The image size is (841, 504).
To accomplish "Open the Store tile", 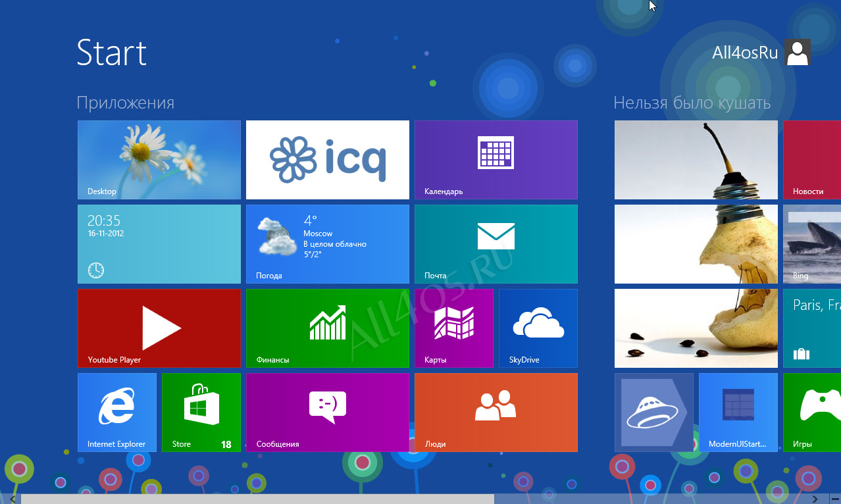I will [x=201, y=413].
